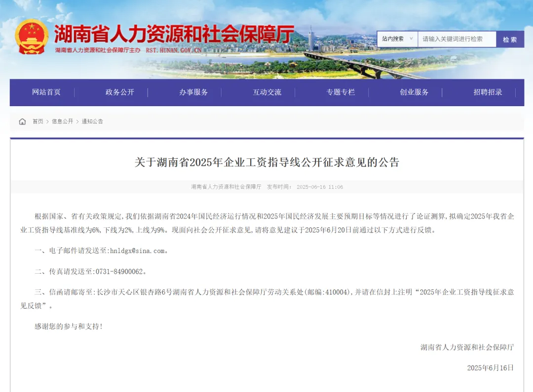The height and width of the screenshot is (392, 533).
Task: Focus the 请输入关键词进行检索 search field
Action: [457, 39]
